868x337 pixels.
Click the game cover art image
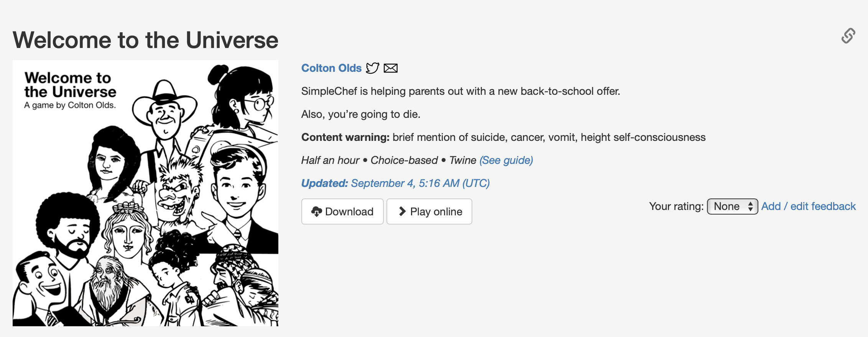(x=145, y=193)
